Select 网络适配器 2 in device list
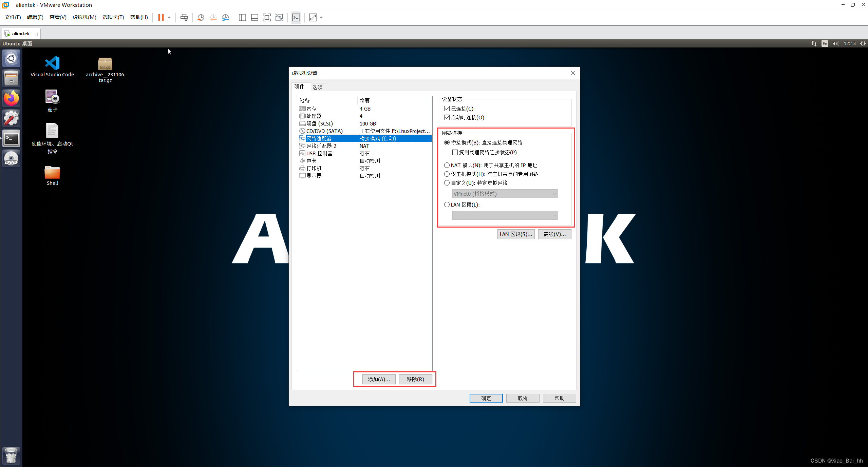The height and width of the screenshot is (467, 868). tap(321, 146)
